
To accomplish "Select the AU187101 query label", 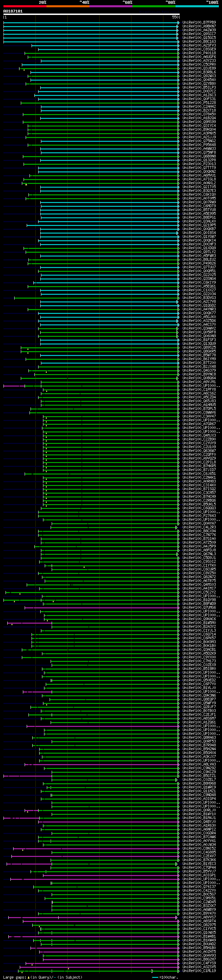I will coord(13,11).
